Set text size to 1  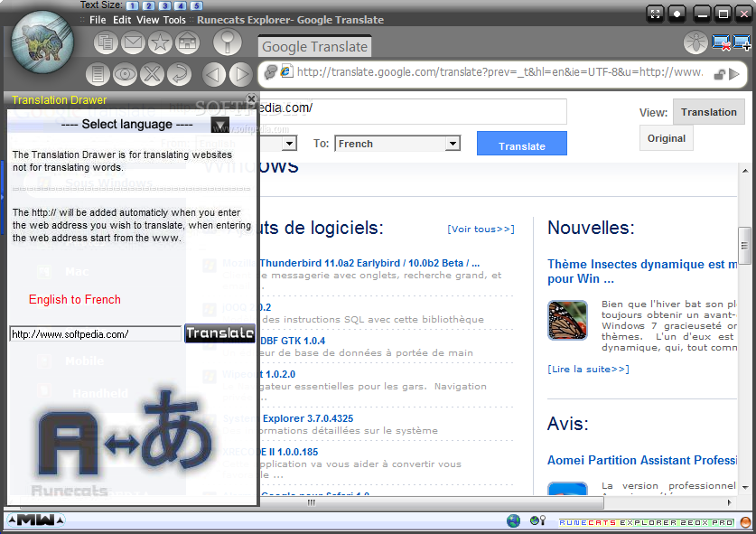[x=132, y=5]
